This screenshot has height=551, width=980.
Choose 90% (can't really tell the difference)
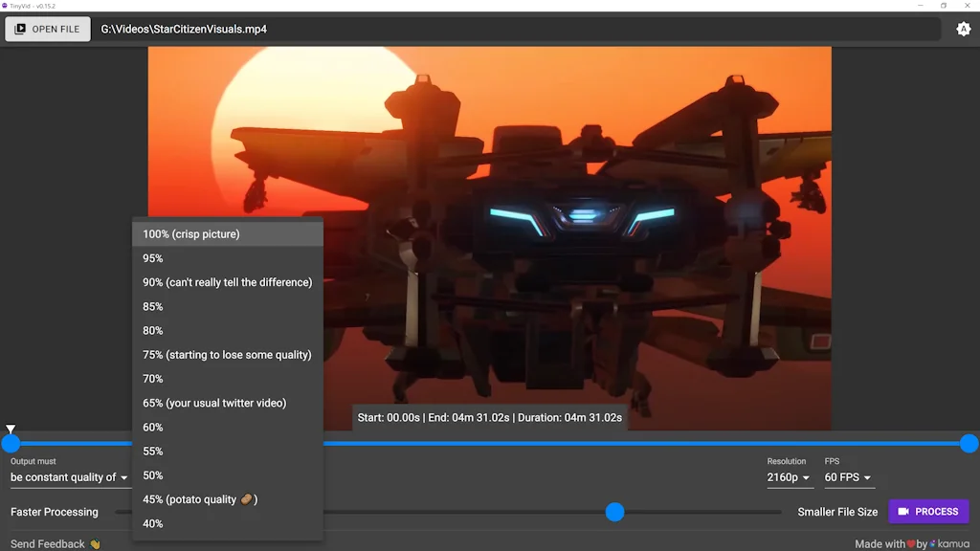click(227, 282)
